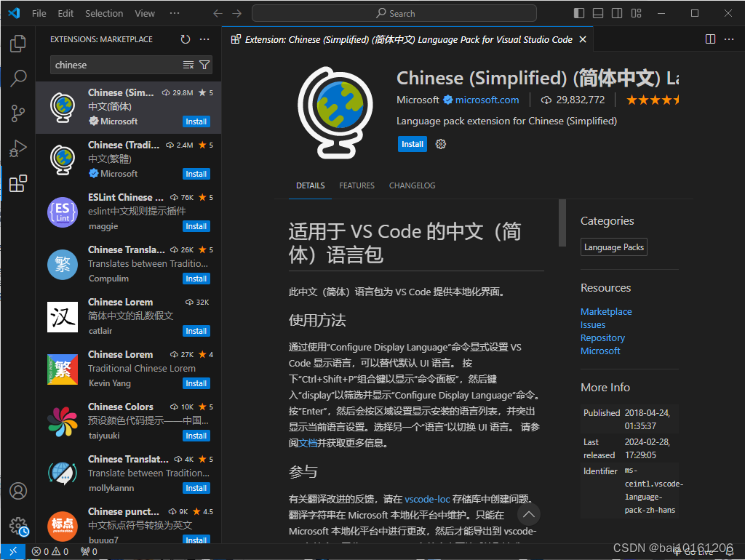Screen dimensions: 745x560
Task: Switch to the DETAILS tab
Action: point(310,185)
